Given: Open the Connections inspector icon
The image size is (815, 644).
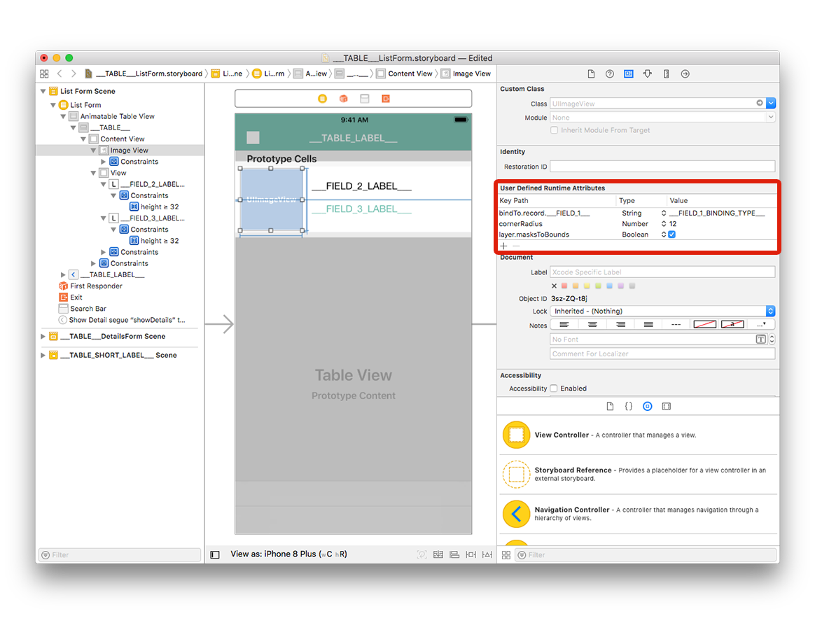Looking at the screenshot, I should point(685,73).
